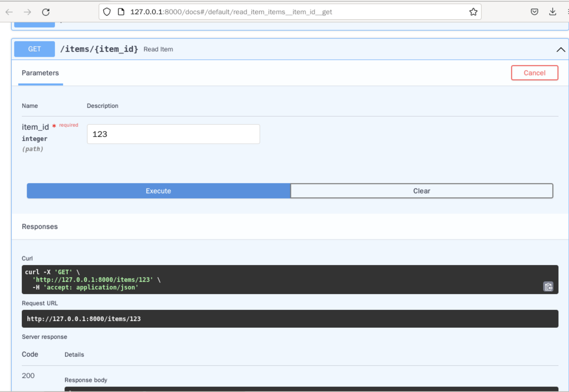Click the 'Code' column header

pyautogui.click(x=30, y=354)
